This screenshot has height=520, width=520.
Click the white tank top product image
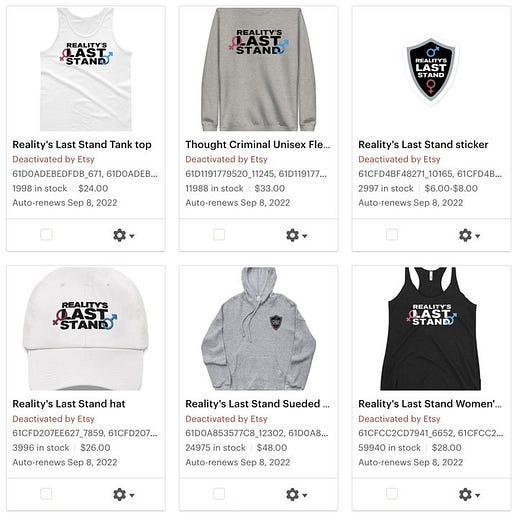pyautogui.click(x=86, y=69)
